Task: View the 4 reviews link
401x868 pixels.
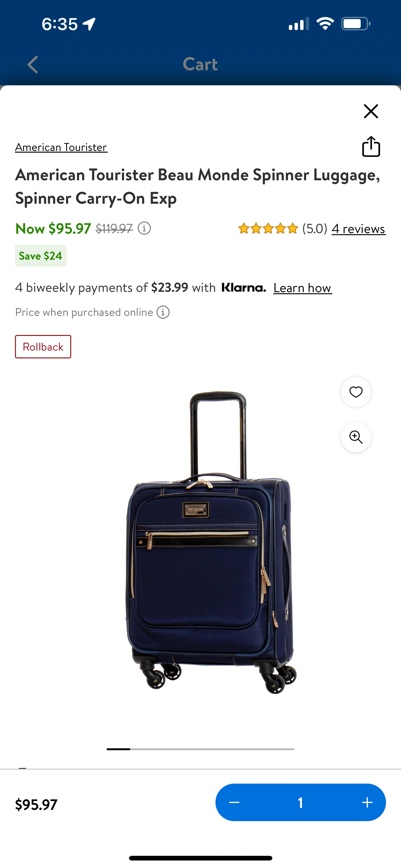Action: [359, 229]
